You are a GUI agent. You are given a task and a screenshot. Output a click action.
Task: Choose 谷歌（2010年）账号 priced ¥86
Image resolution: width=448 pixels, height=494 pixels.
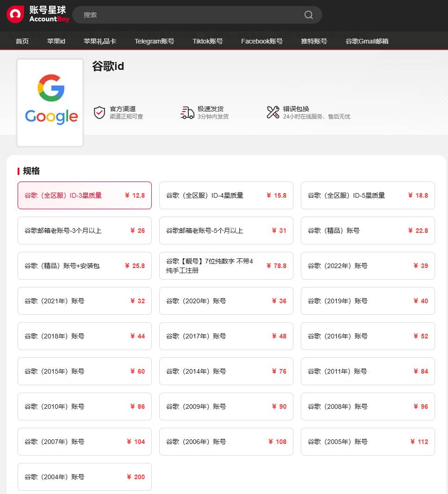(x=85, y=406)
